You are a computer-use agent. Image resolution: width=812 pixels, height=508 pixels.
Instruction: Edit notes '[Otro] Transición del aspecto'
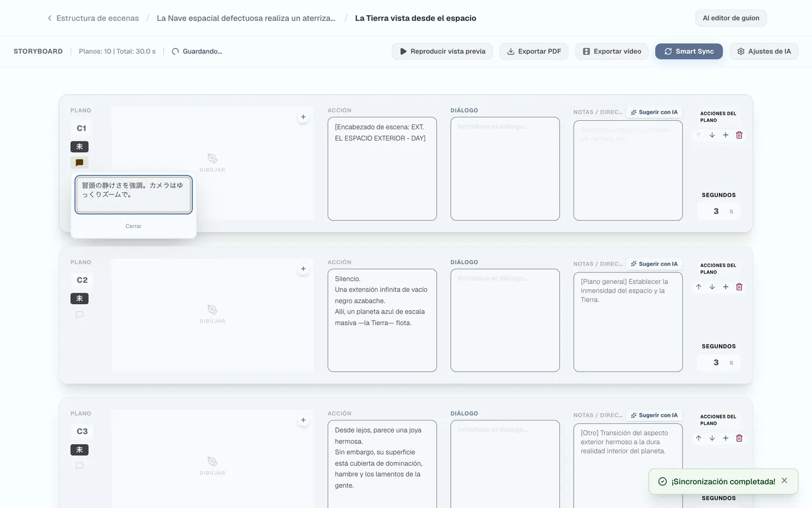628,466
